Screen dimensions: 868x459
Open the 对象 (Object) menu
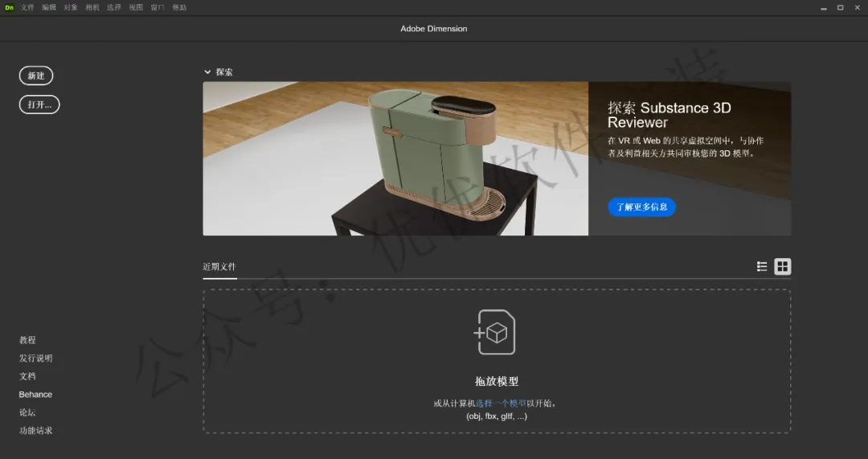pos(71,7)
